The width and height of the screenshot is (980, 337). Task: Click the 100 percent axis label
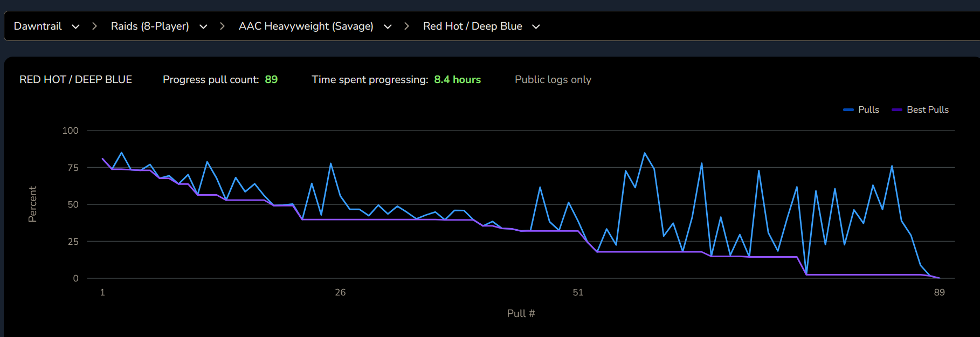[70, 130]
